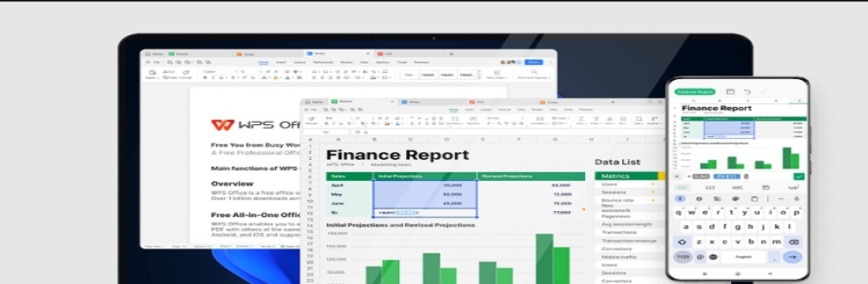
Task: Tap the blue arrow enter key on phone
Action: coord(792,257)
